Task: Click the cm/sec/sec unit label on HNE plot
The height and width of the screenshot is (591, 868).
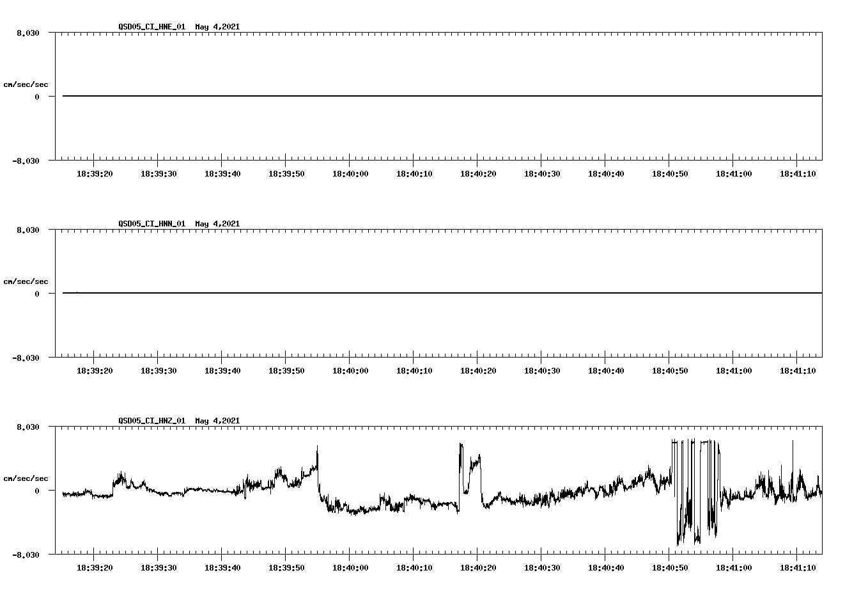Action: click(26, 84)
